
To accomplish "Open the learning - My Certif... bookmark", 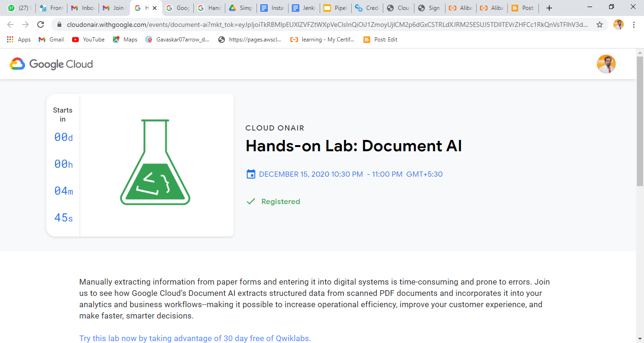I will [x=322, y=40].
